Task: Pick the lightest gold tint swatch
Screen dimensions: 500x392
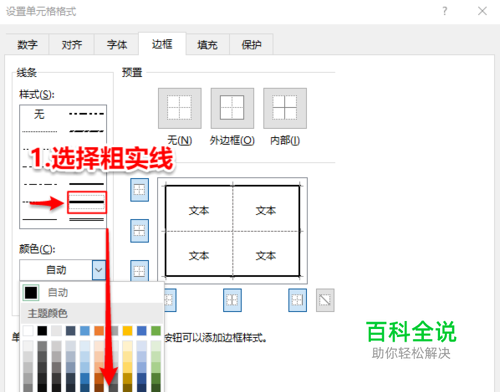Action: tap(127, 346)
